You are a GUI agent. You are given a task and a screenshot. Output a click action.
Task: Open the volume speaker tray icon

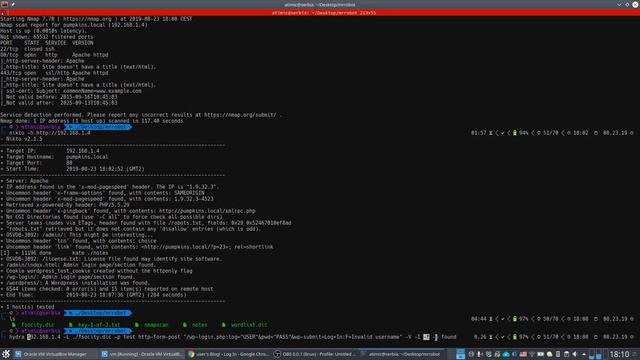[575, 354]
